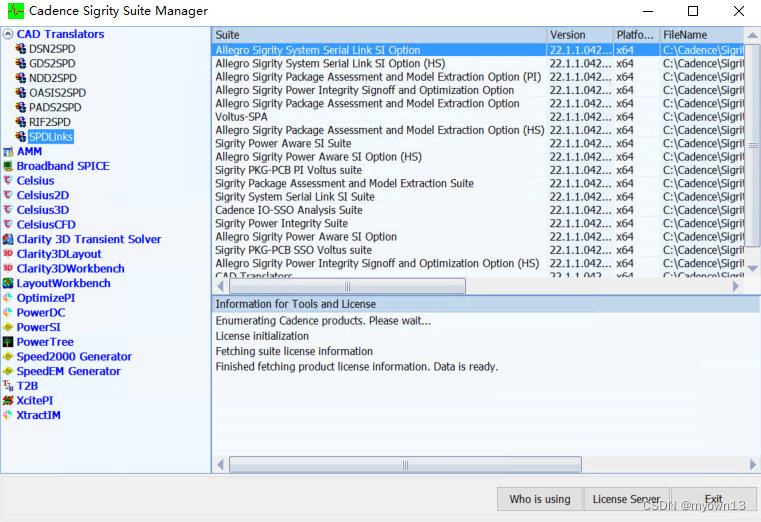
Task: Select Sigrity Package Assessment and Model Extraction Suite
Action: click(x=478, y=183)
